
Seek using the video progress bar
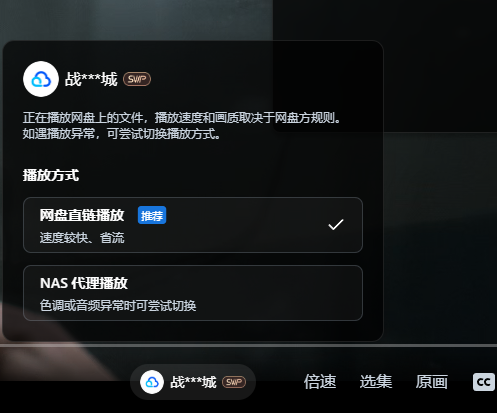coord(248,345)
